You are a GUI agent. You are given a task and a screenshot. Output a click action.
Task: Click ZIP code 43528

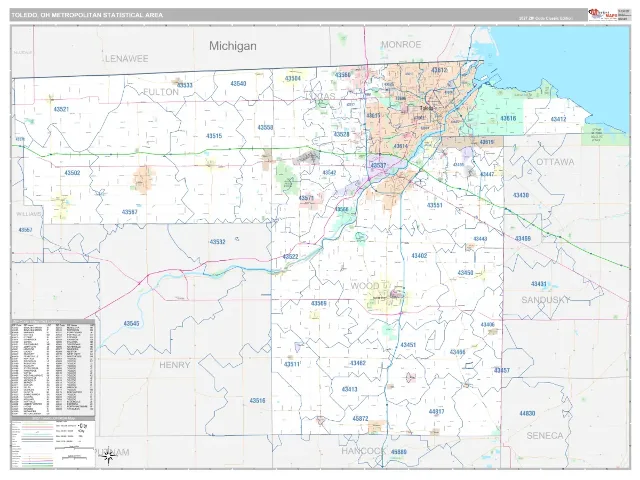click(342, 134)
